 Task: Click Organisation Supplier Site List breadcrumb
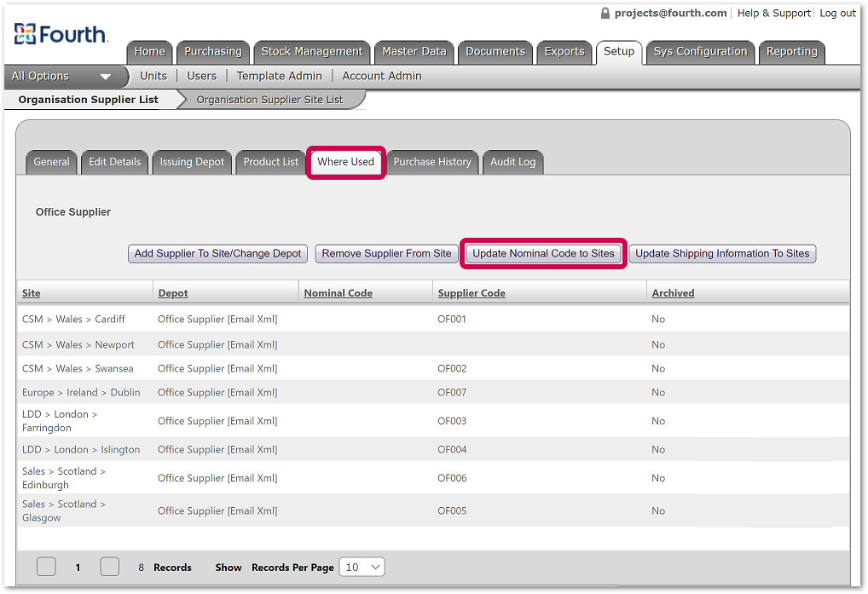tap(269, 100)
